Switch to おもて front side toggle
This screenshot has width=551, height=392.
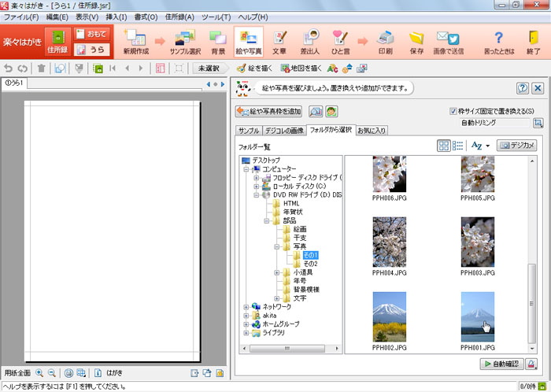coord(91,34)
